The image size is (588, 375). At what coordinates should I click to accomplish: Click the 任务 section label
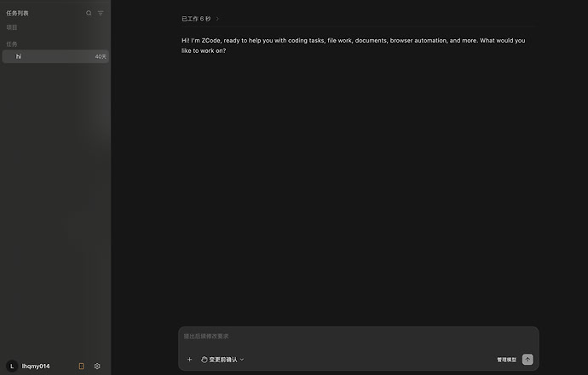tap(12, 43)
